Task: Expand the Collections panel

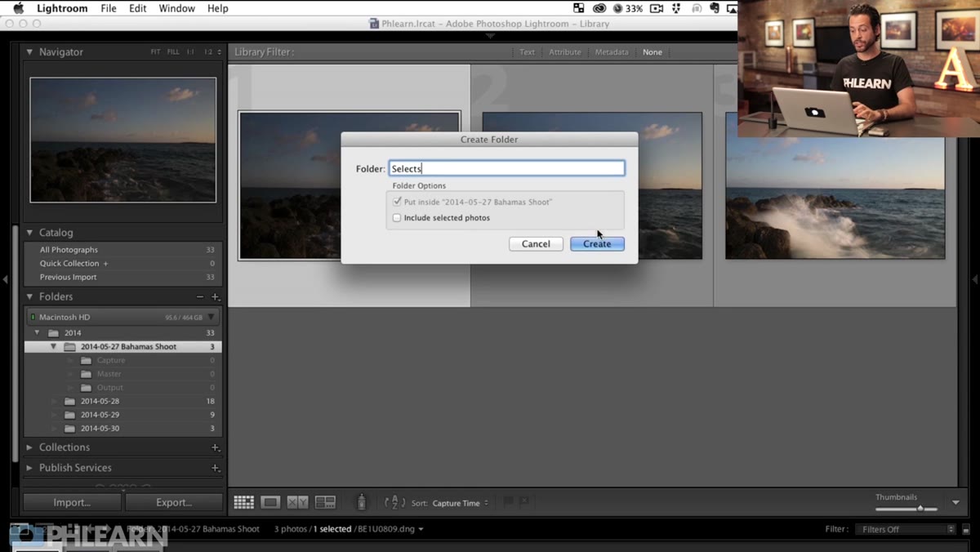Action: [x=29, y=447]
